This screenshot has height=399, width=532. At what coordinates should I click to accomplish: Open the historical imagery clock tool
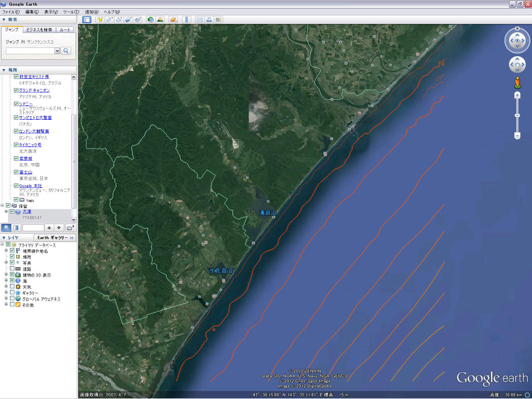coord(151,20)
